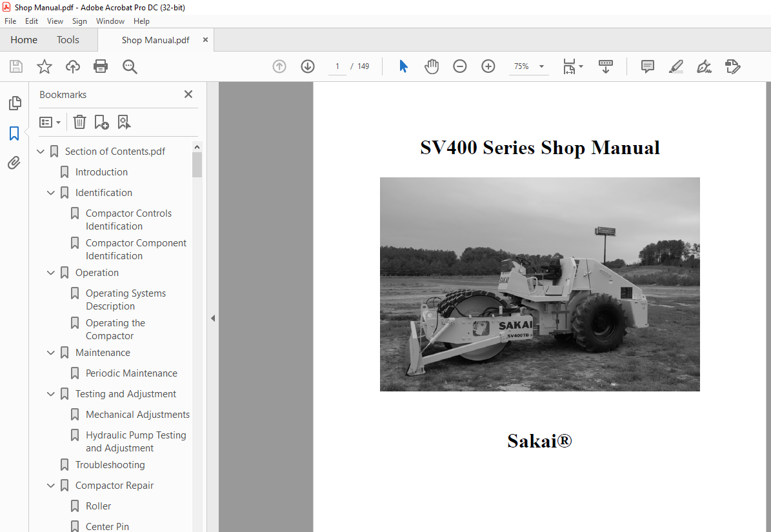Delete selected bookmark trash icon
The image size is (771, 532).
click(79, 122)
